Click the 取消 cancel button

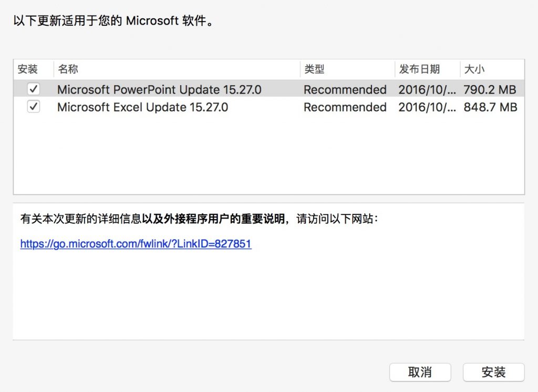[420, 372]
